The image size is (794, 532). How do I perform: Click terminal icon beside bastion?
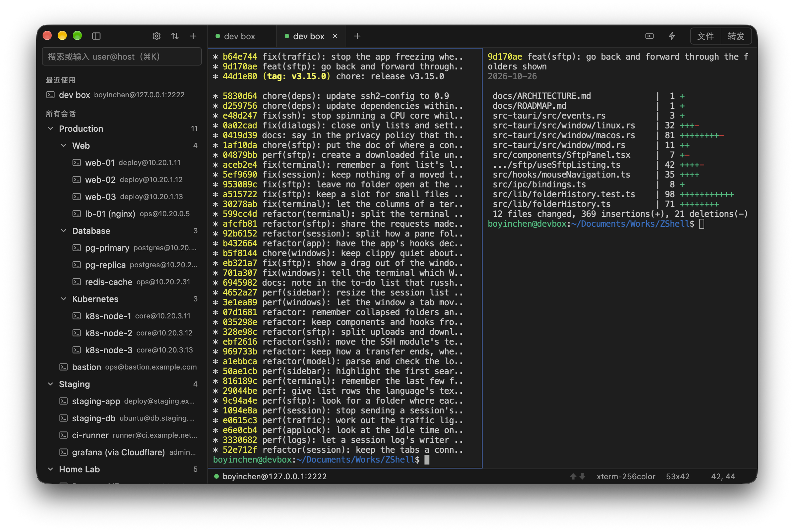[64, 367]
